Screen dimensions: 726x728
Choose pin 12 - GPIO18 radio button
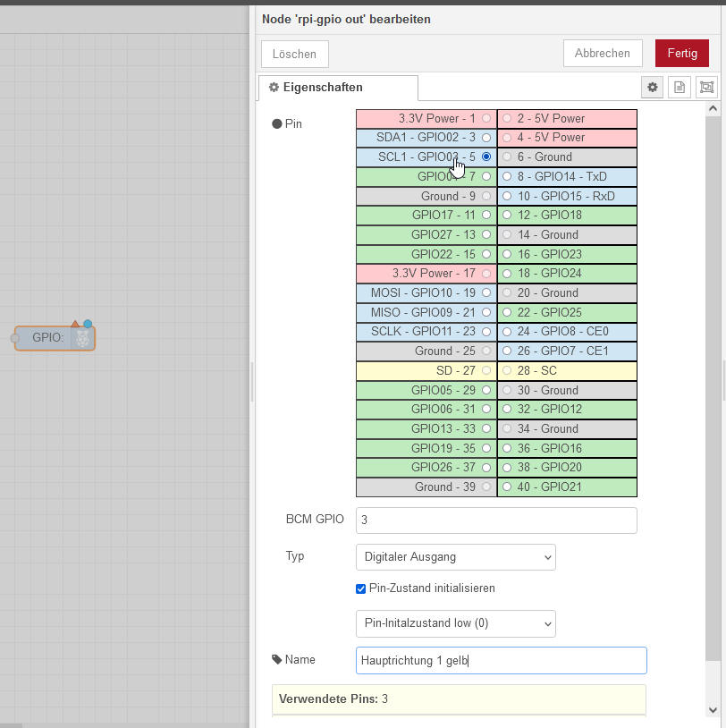(507, 216)
